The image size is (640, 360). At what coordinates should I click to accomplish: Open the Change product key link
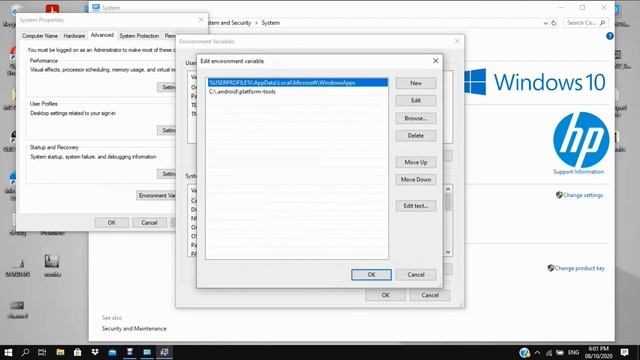click(x=580, y=268)
